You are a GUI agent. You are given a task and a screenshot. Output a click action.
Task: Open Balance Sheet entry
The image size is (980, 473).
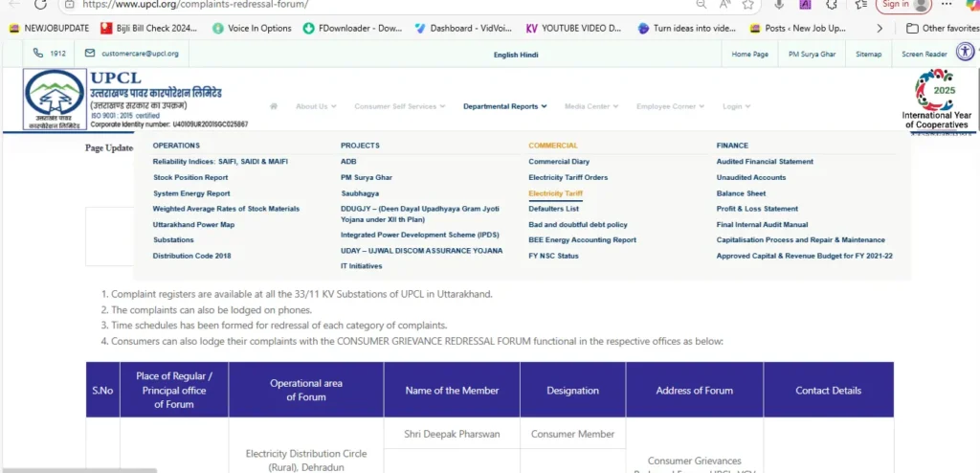[x=741, y=194]
